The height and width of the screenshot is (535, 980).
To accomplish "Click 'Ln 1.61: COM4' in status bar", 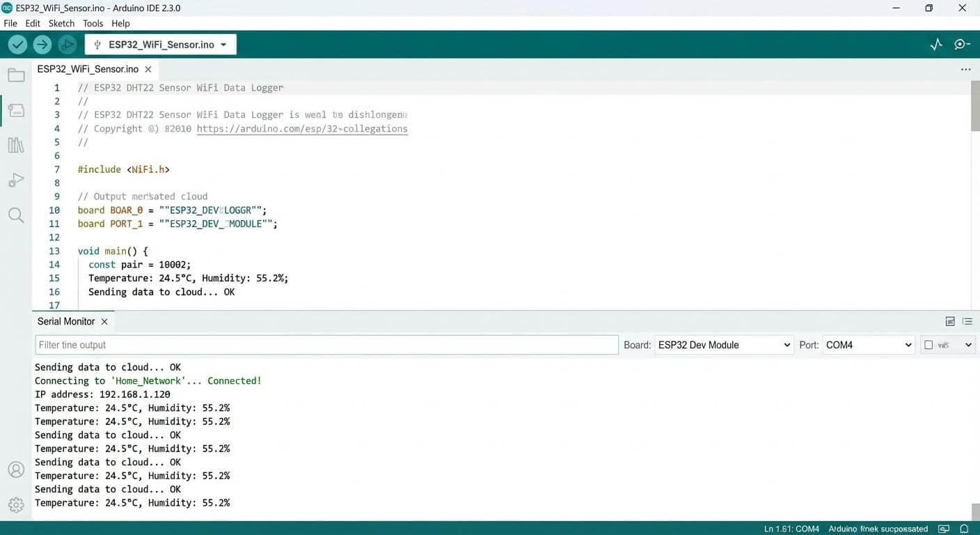I will (x=791, y=529).
